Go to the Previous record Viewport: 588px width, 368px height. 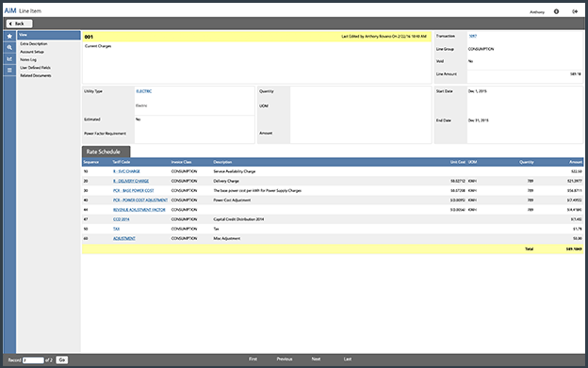tap(285, 359)
